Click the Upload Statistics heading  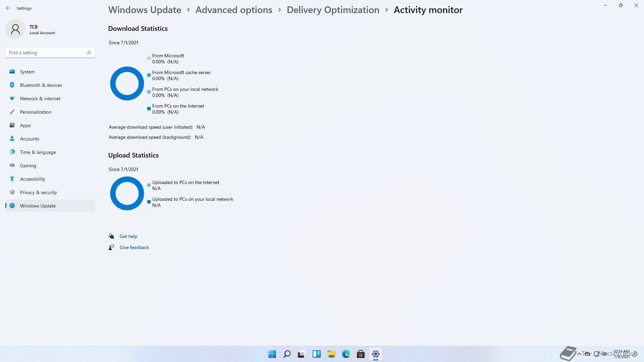pos(133,155)
